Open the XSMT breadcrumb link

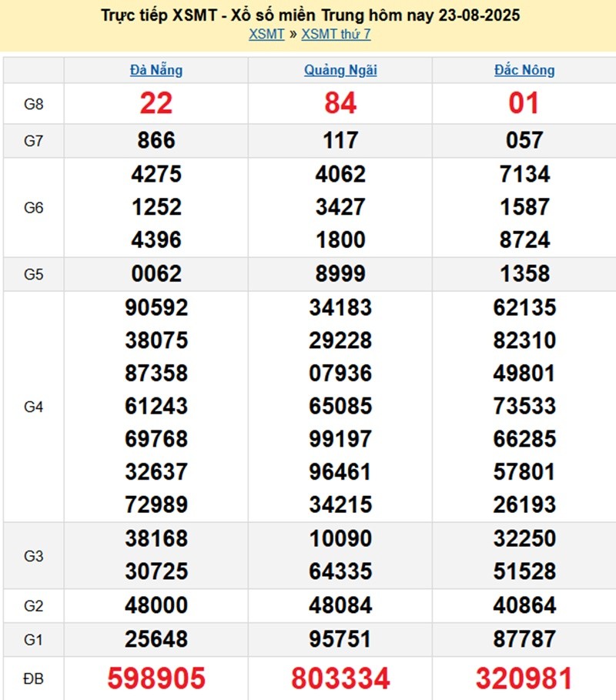point(266,34)
